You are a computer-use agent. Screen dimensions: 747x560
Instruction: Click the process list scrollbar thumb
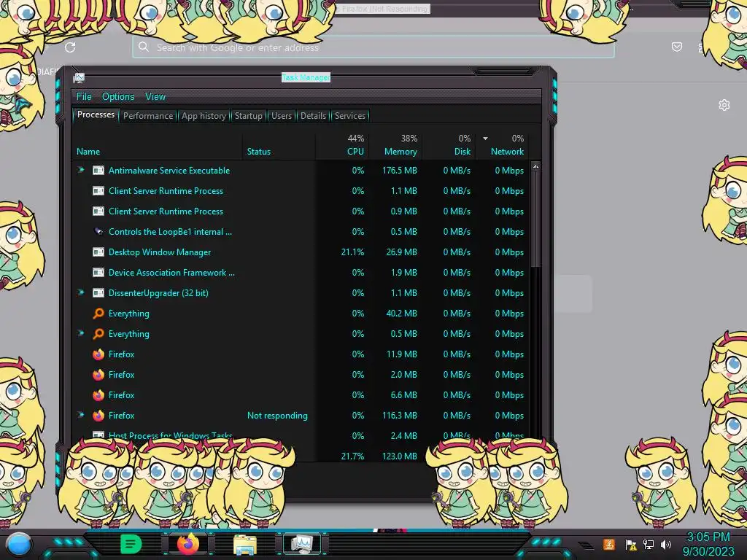pyautogui.click(x=535, y=219)
